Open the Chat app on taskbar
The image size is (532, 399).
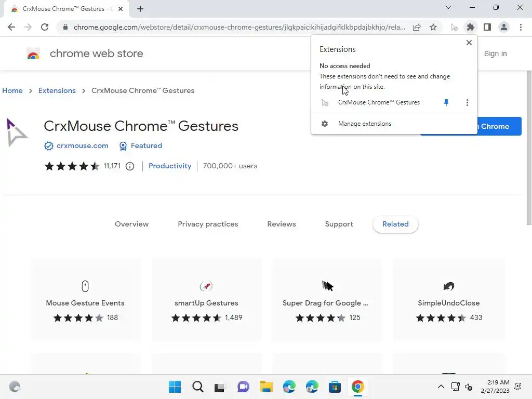tap(243, 387)
